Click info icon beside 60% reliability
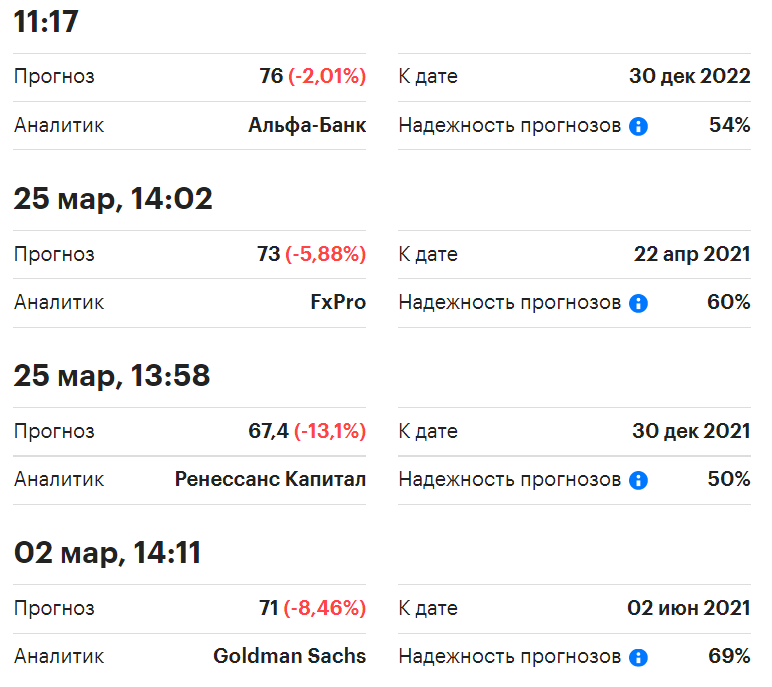The height and width of the screenshot is (687, 772). tap(638, 303)
